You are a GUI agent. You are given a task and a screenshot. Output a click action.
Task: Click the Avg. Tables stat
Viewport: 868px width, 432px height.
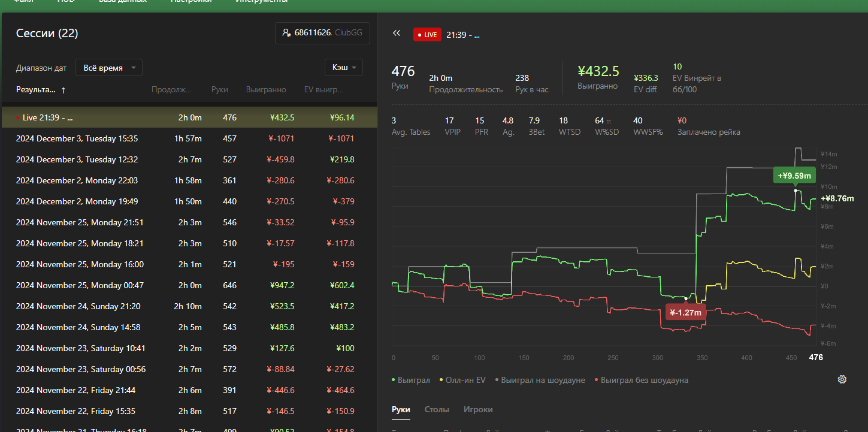pos(411,126)
